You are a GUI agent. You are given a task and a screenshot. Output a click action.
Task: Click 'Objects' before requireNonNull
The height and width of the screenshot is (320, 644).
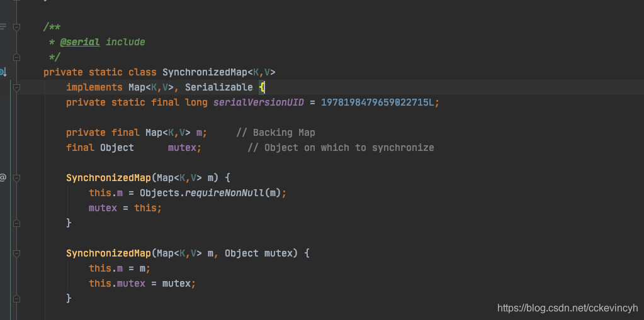pyautogui.click(x=159, y=193)
